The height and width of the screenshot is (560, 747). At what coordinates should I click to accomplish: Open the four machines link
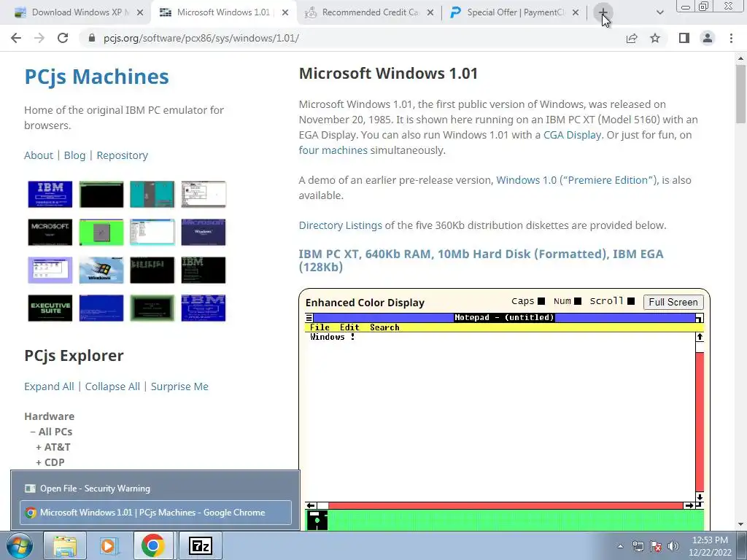coord(333,150)
